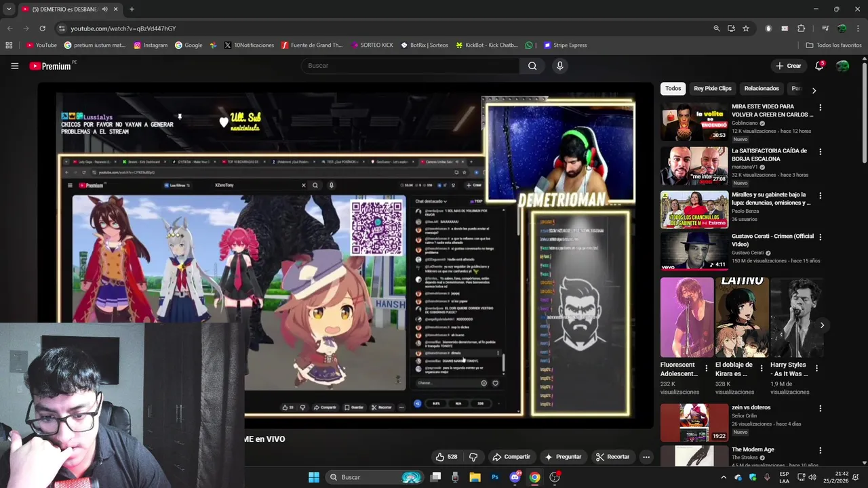Click the magnifier search button on YouTube

(x=532, y=66)
